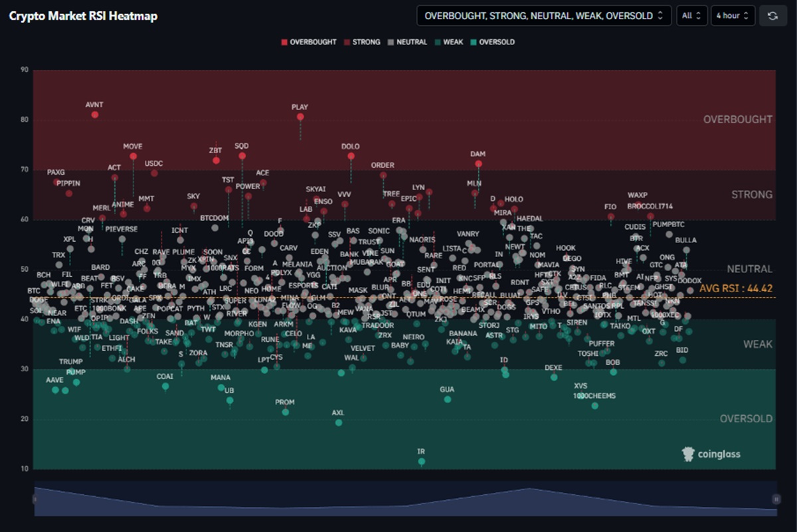Click the PROM data point
797x532 pixels.
[285, 412]
